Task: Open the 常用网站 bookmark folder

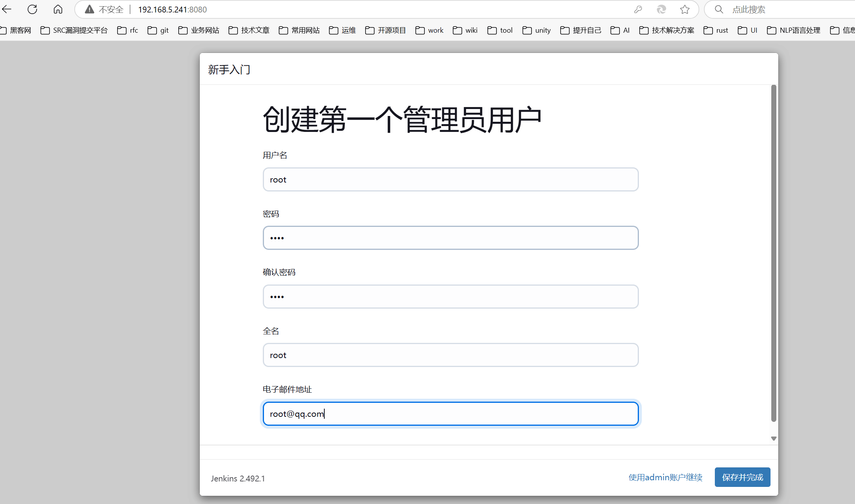Action: (299, 30)
